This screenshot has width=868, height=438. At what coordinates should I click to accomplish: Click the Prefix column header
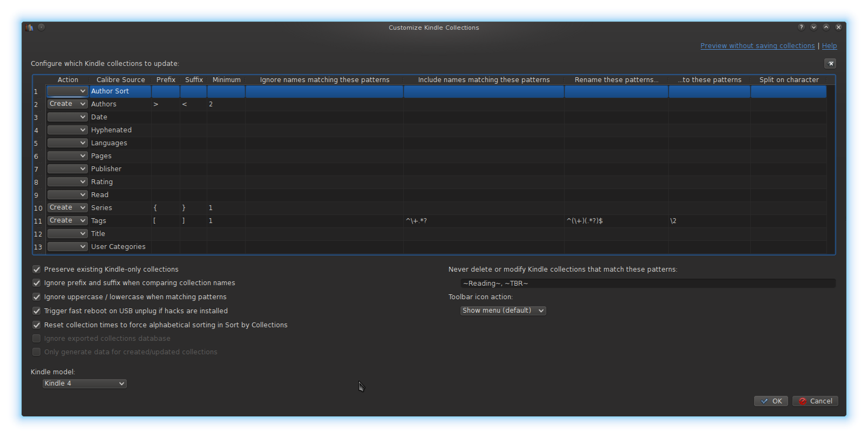click(166, 80)
